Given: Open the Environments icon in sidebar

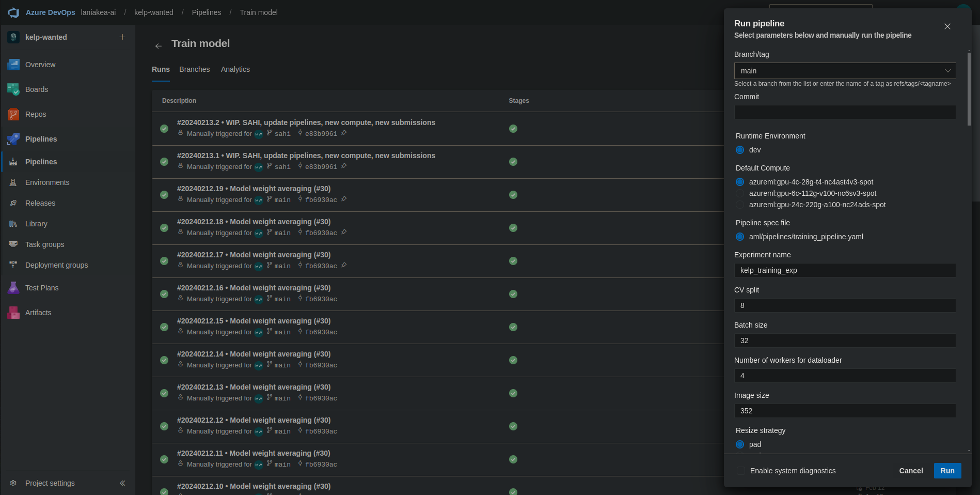Looking at the screenshot, I should coord(13,182).
